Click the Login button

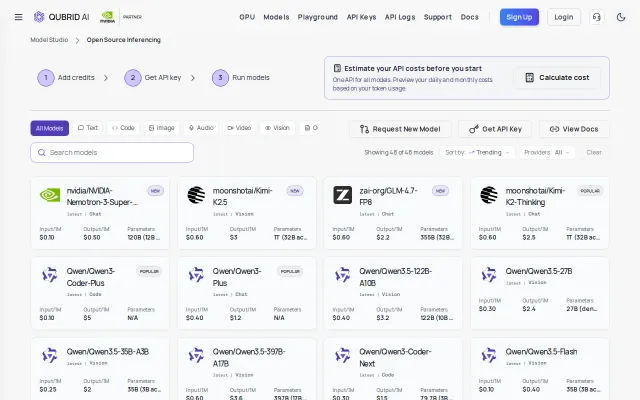click(564, 17)
